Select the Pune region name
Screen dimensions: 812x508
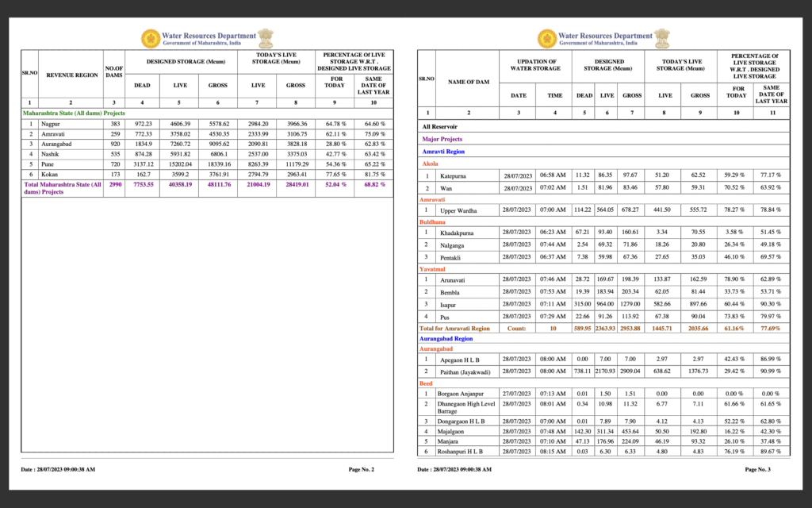(x=48, y=164)
